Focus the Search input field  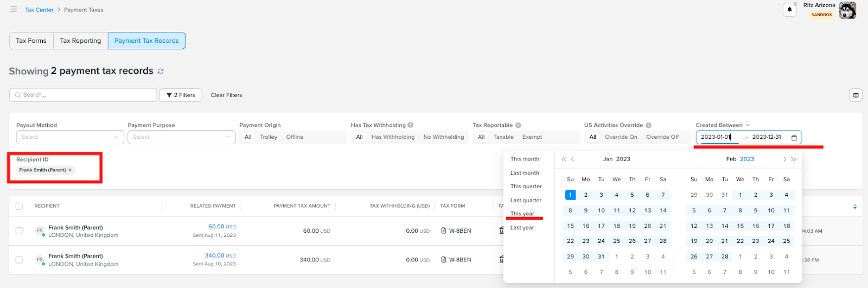[83, 95]
